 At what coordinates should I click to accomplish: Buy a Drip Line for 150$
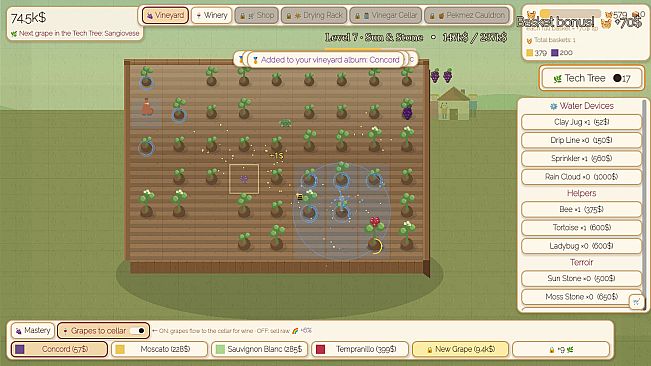[581, 140]
